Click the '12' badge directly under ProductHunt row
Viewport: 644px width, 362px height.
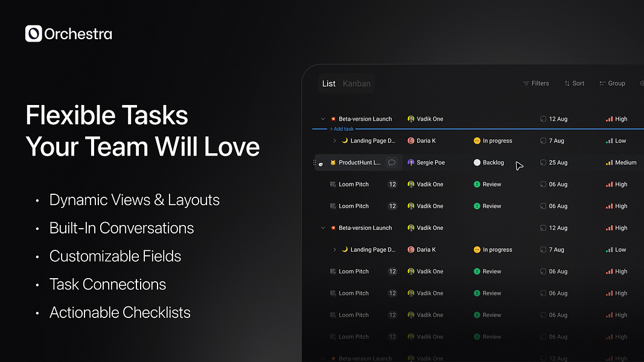(x=392, y=184)
